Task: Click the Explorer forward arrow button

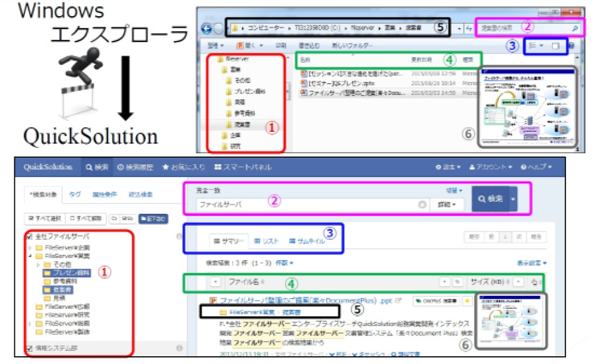Action: click(219, 29)
